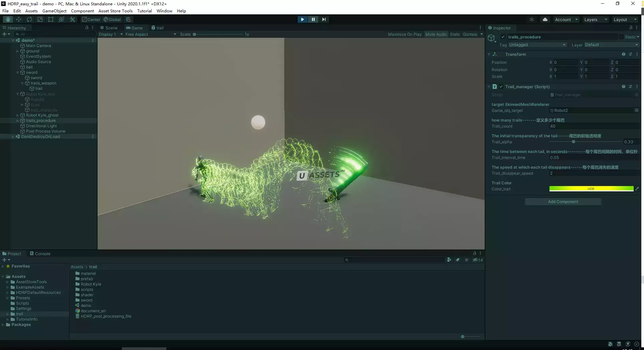This screenshot has height=350, width=644.
Task: Select the combined Transform tool
Action: [x=61, y=19]
